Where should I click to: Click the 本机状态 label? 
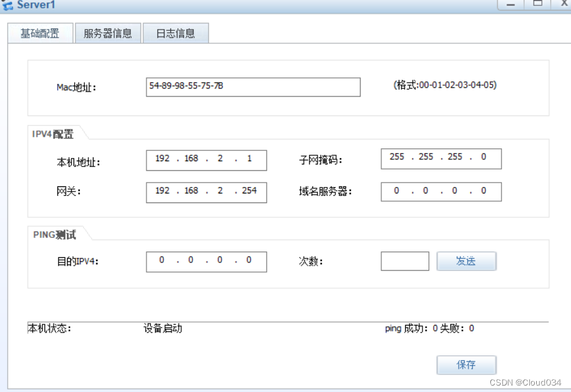click(x=50, y=328)
